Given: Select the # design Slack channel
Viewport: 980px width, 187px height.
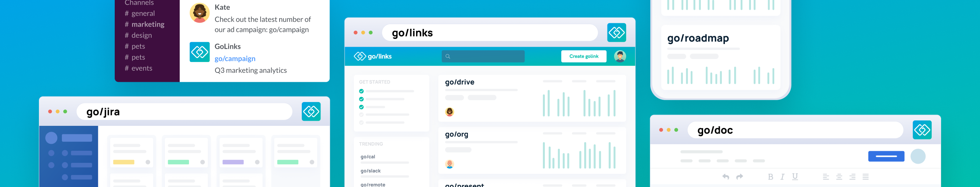Looking at the screenshot, I should coord(138,35).
